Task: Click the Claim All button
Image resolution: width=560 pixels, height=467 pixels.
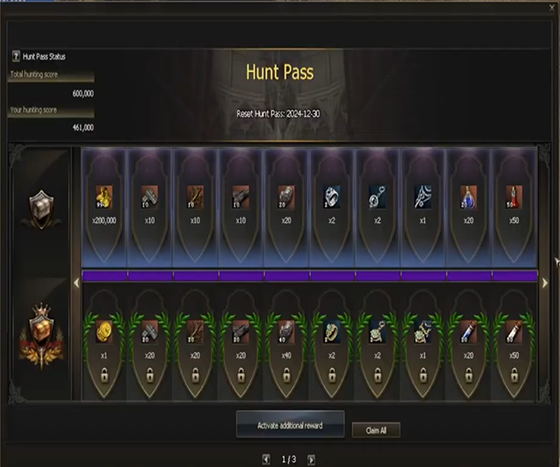Action: 376,430
